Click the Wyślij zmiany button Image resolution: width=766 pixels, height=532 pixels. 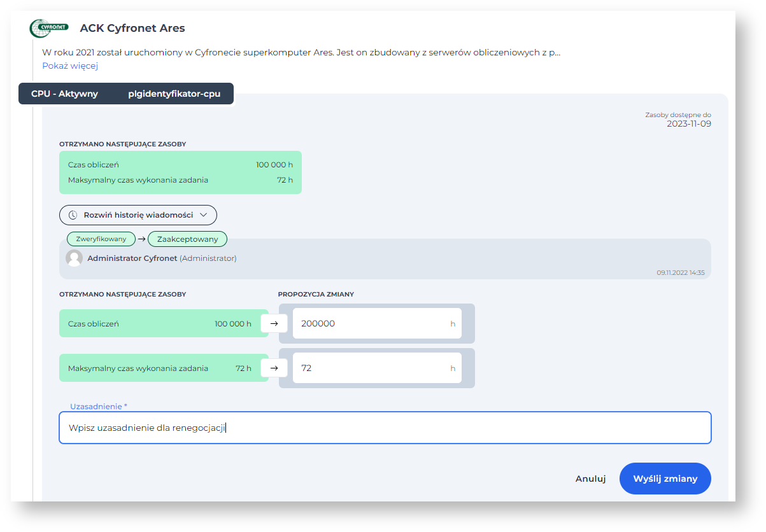point(665,479)
